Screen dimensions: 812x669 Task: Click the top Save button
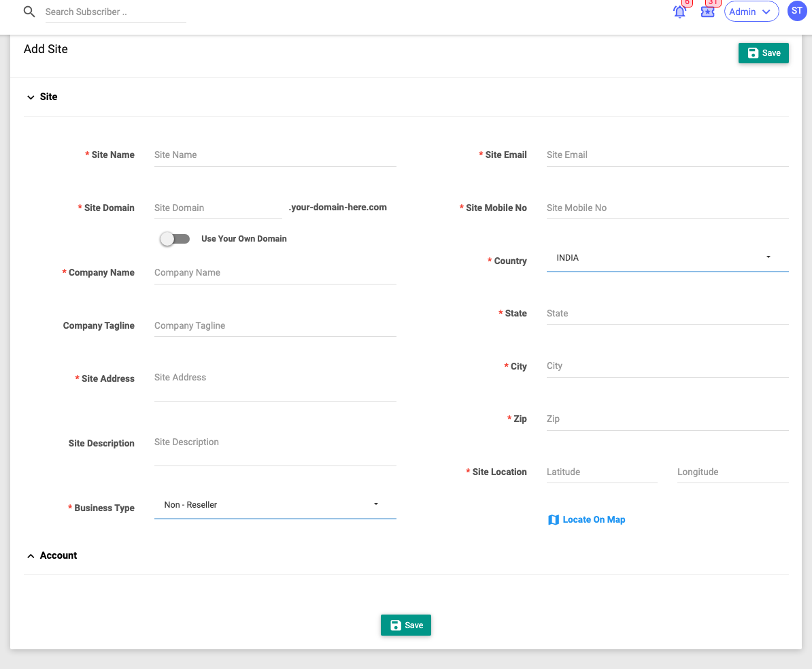click(763, 53)
